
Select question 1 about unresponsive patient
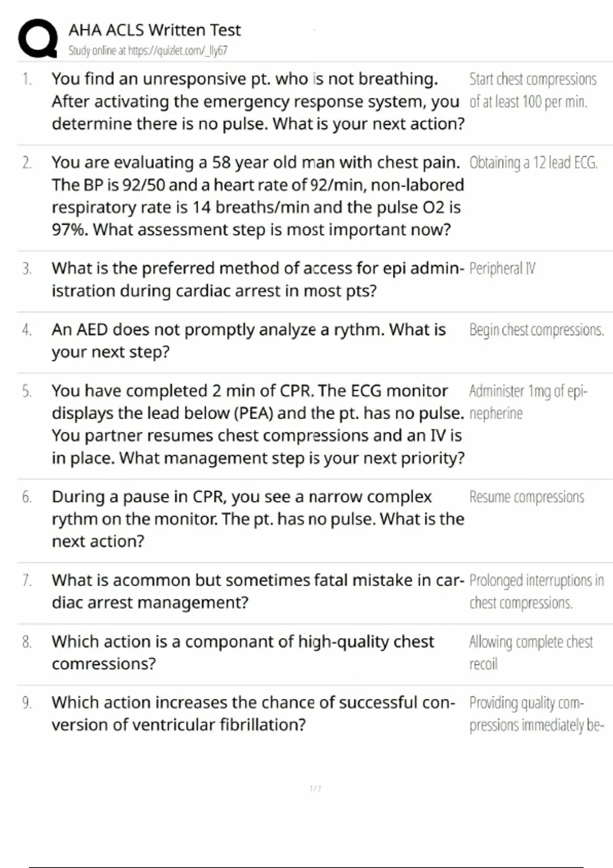(257, 101)
